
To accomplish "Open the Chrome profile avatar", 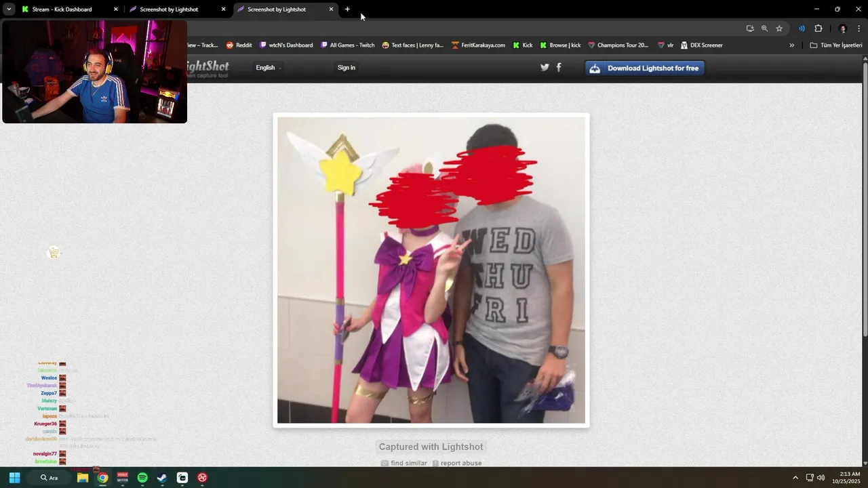I will click(x=843, y=28).
